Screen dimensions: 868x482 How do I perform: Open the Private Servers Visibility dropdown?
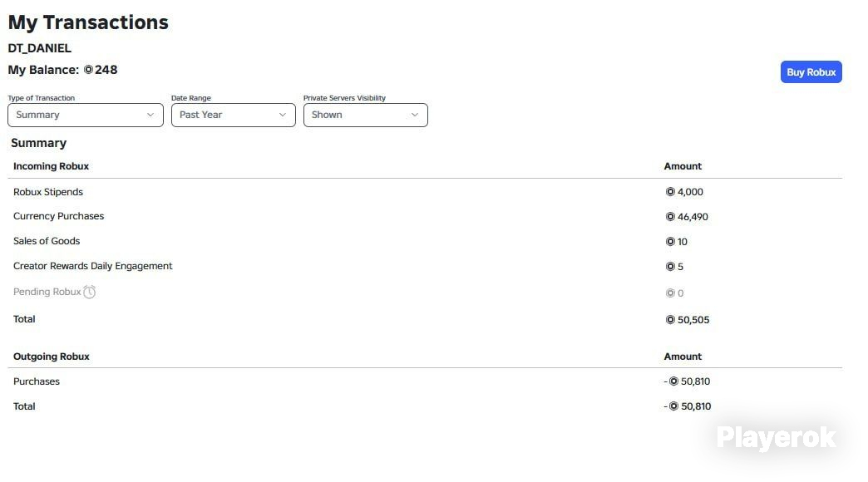[x=365, y=116]
